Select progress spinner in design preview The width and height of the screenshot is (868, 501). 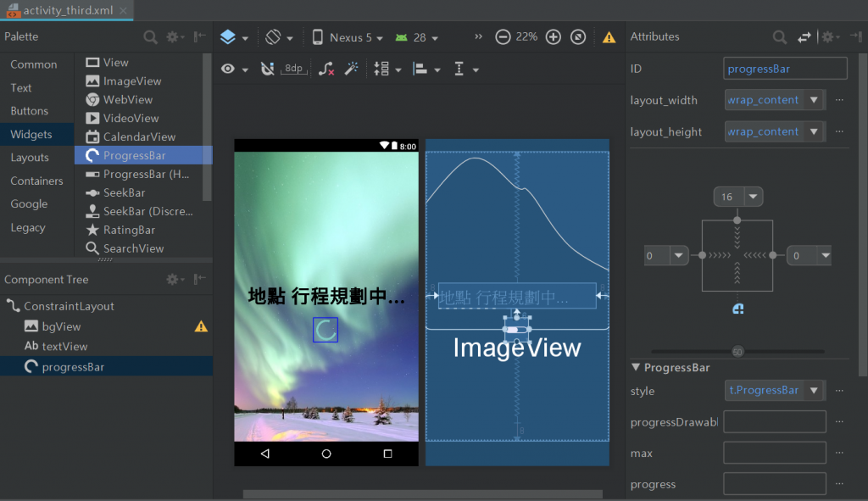click(x=325, y=330)
